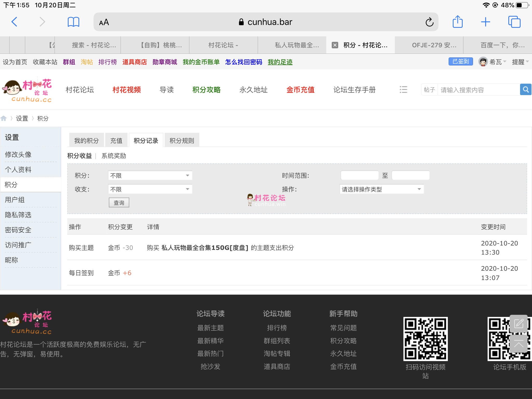
Task: Open 我的足迹 link
Action: point(280,62)
